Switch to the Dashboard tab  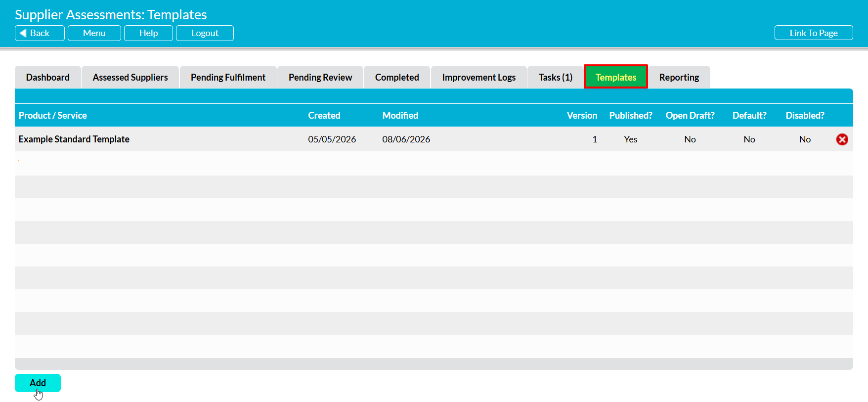click(x=48, y=77)
